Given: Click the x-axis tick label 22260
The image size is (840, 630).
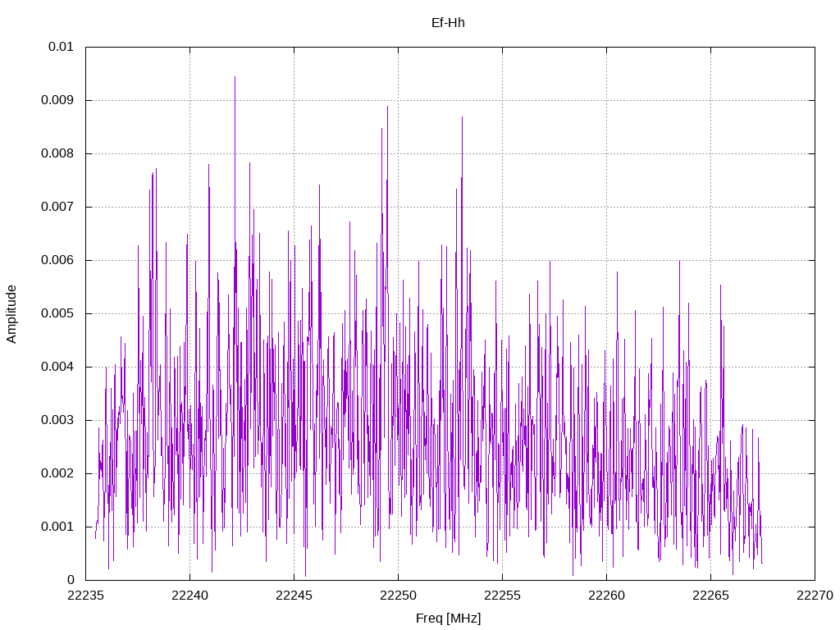Looking at the screenshot, I should coord(606,596).
